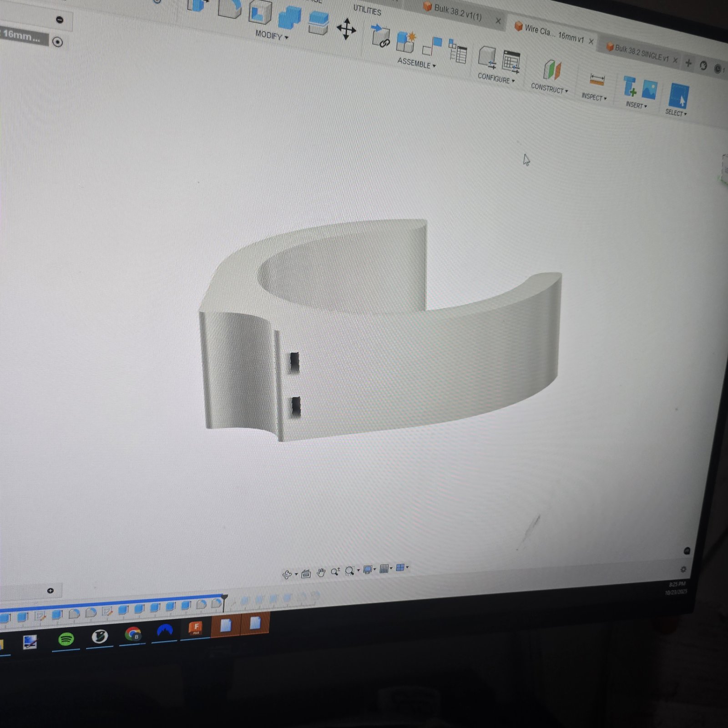Collapse the browser panel minus button
Viewport: 728px width, 728px height.
pyautogui.click(x=60, y=20)
